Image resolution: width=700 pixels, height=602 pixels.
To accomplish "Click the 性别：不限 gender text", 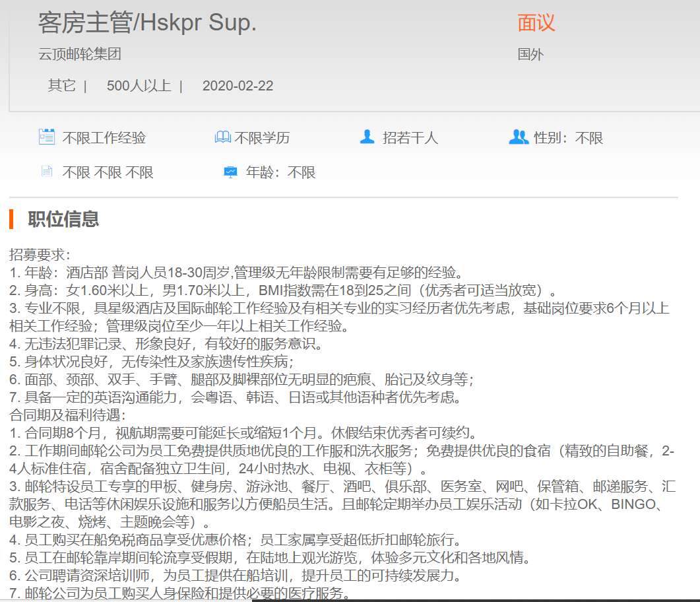I will point(568,138).
